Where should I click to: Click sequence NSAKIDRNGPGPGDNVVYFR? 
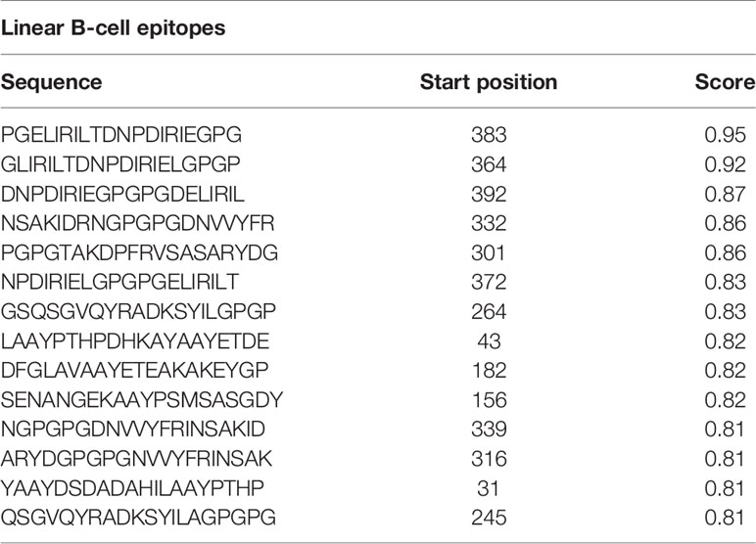tap(138, 223)
